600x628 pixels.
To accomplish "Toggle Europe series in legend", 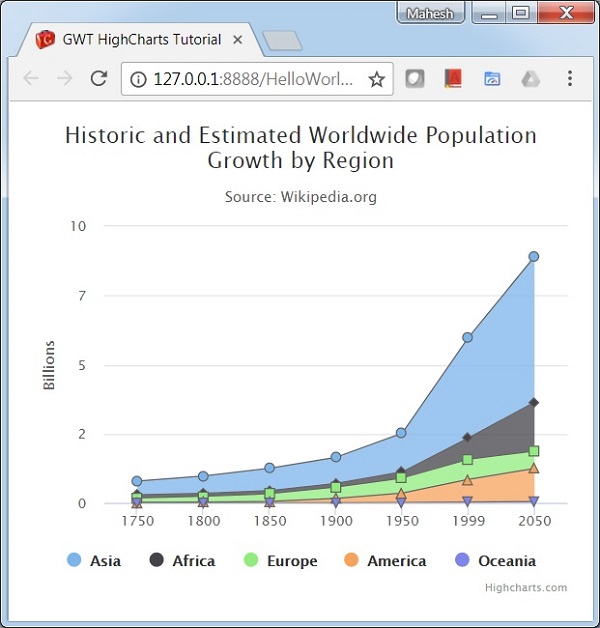I will (x=280, y=561).
